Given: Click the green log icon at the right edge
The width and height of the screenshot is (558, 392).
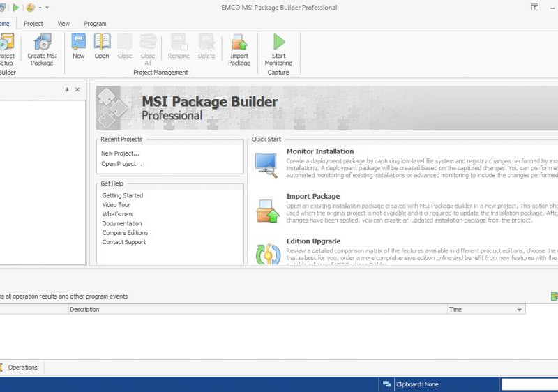Looking at the screenshot, I should click(555, 296).
